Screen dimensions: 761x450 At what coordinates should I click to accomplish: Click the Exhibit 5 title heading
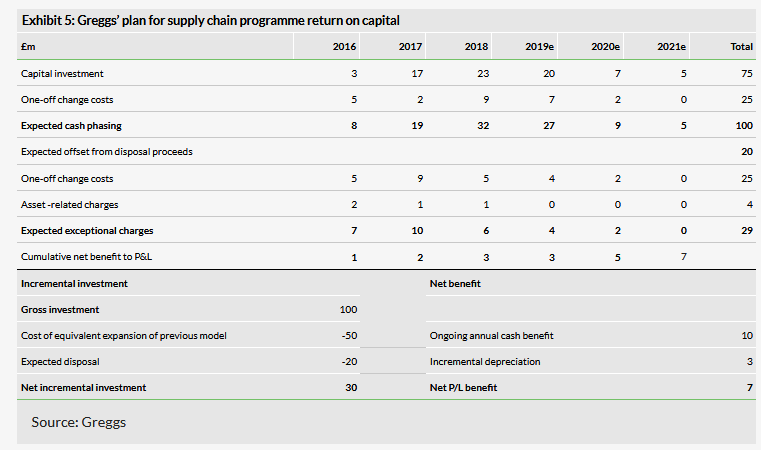pos(211,20)
